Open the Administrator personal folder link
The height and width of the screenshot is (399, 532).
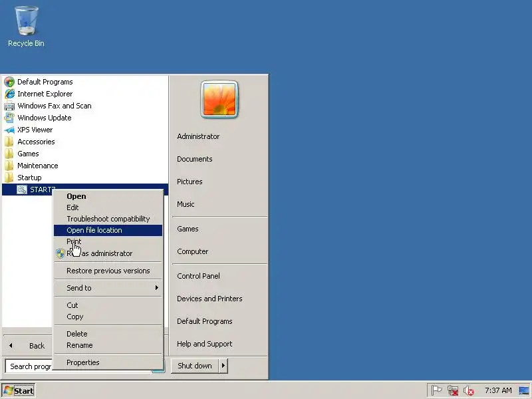click(x=198, y=136)
